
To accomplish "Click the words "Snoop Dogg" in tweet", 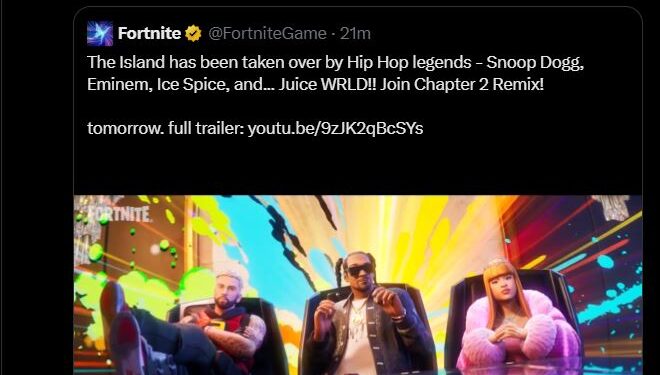I will 535,63.
